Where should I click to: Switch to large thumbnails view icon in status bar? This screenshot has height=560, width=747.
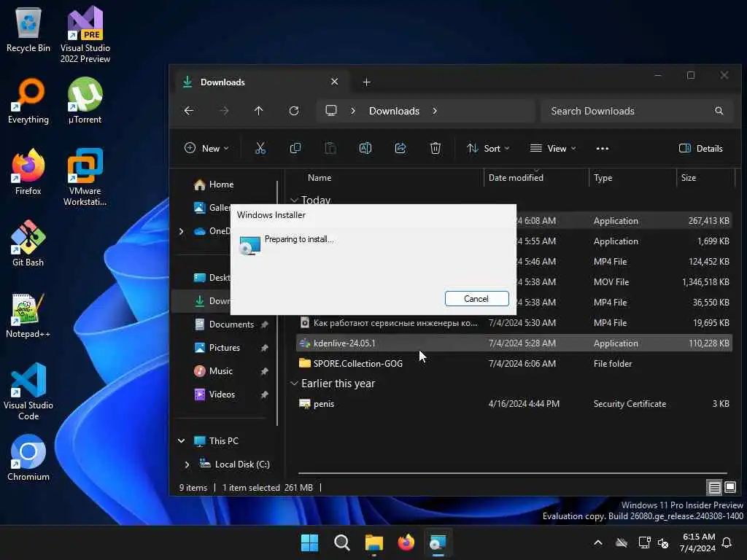tap(730, 487)
